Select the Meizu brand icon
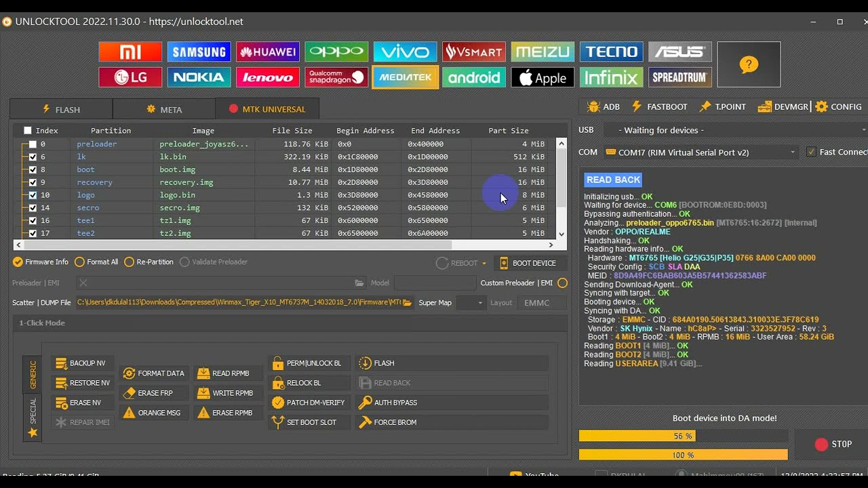Image resolution: width=868 pixels, height=488 pixels. [542, 52]
